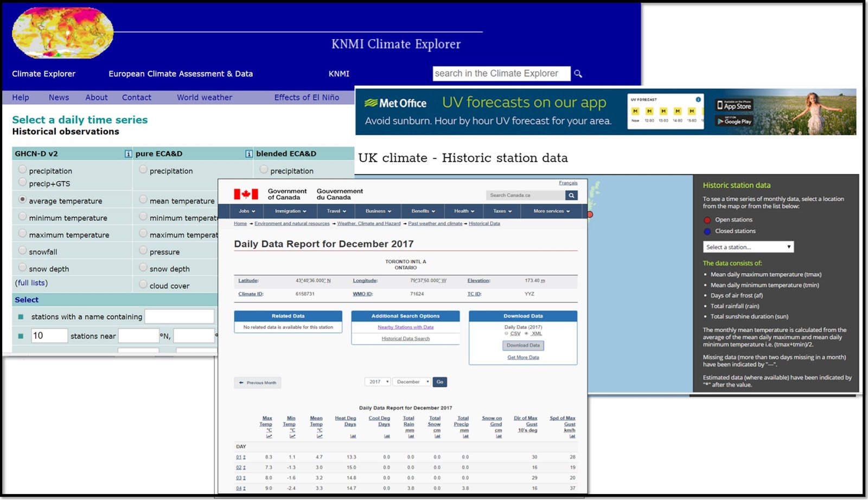The image size is (868, 500).
Task: Open the News menu item
Action: point(59,98)
